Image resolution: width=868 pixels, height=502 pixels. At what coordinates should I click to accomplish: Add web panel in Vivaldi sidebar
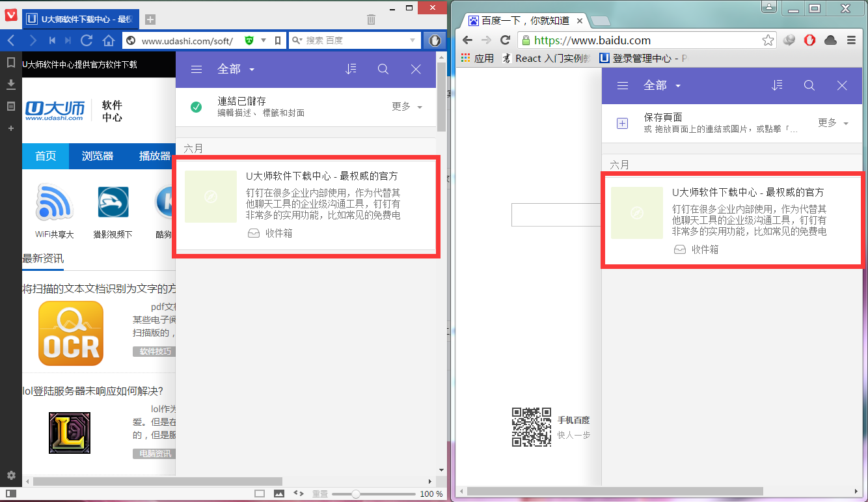(10, 128)
